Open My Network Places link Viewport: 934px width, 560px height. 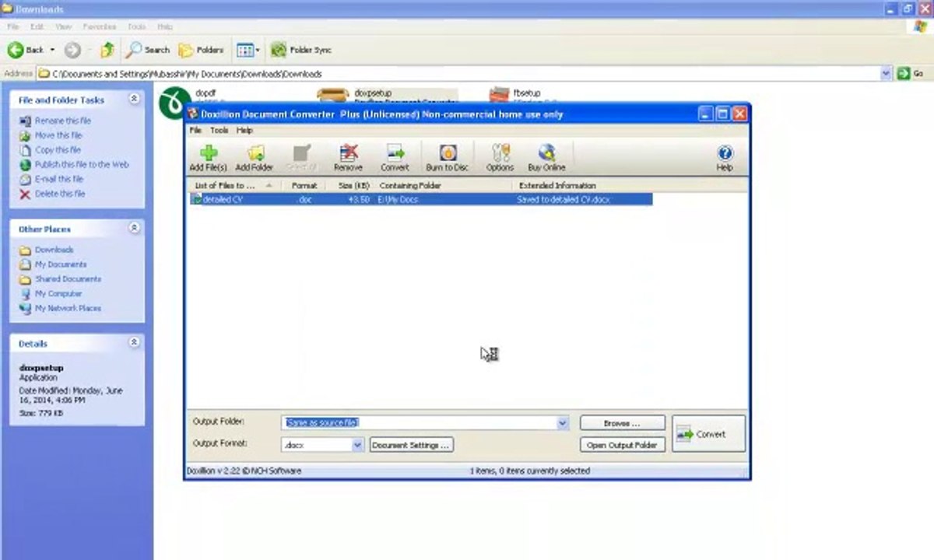tap(68, 309)
